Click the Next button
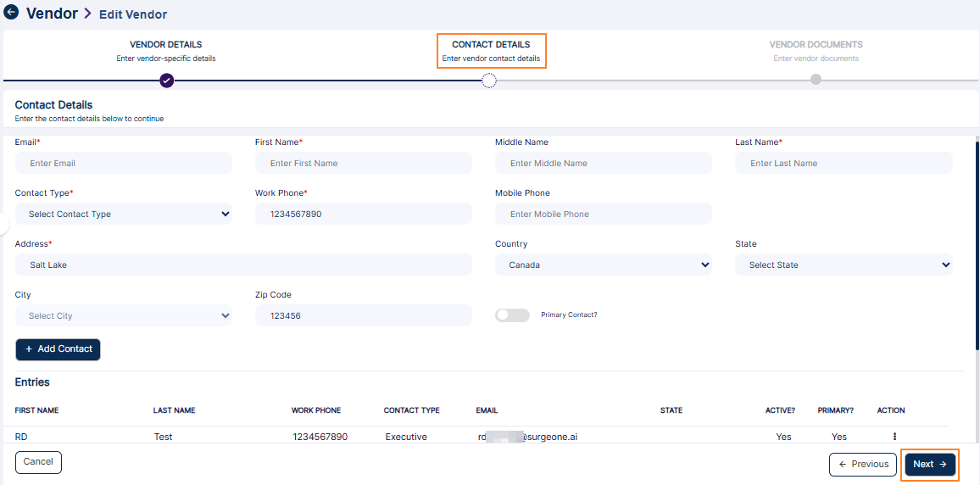 pyautogui.click(x=930, y=465)
